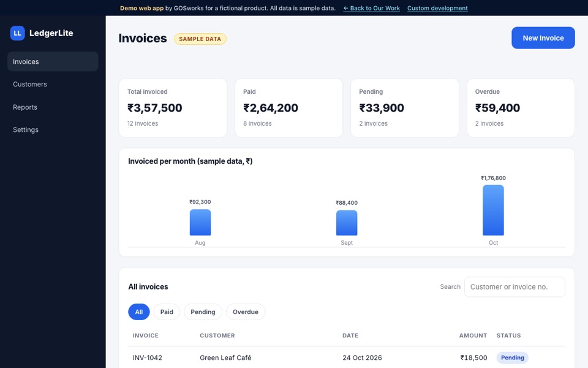Click the SAMPLE DATA badge

click(200, 39)
